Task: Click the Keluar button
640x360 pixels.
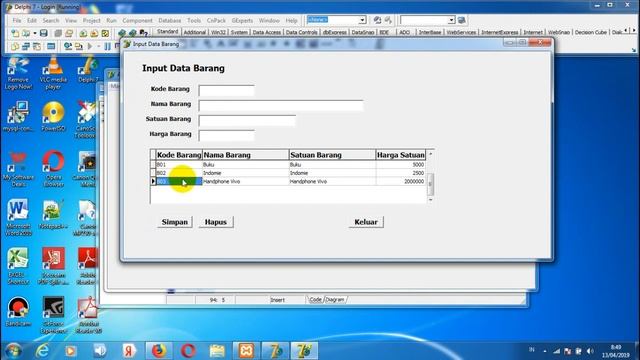Action: pyautogui.click(x=366, y=222)
